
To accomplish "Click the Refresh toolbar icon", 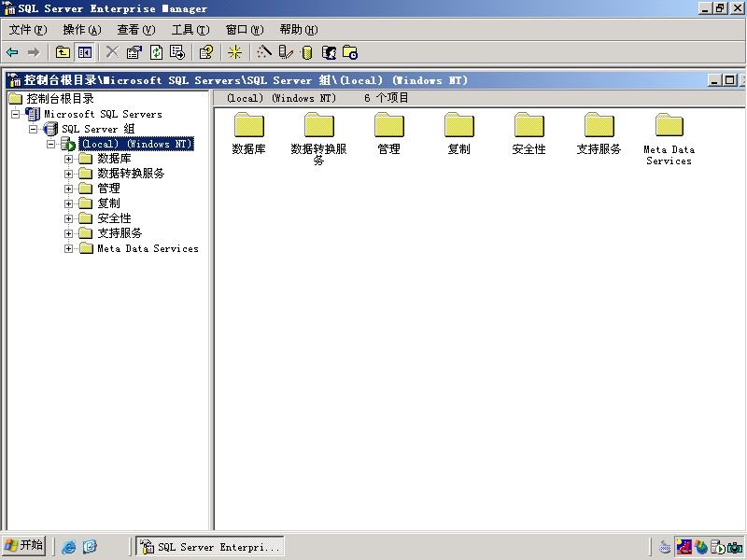I will pos(156,52).
